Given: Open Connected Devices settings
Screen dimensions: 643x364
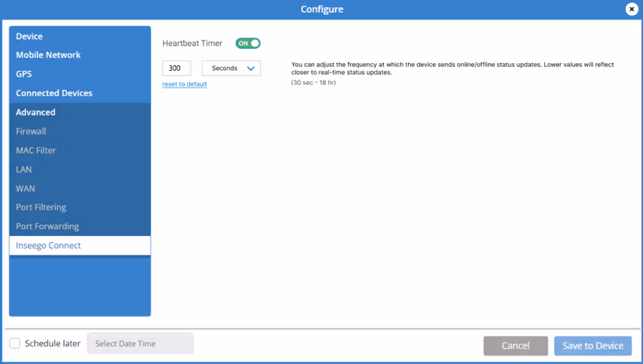Looking at the screenshot, I should 80,93.
